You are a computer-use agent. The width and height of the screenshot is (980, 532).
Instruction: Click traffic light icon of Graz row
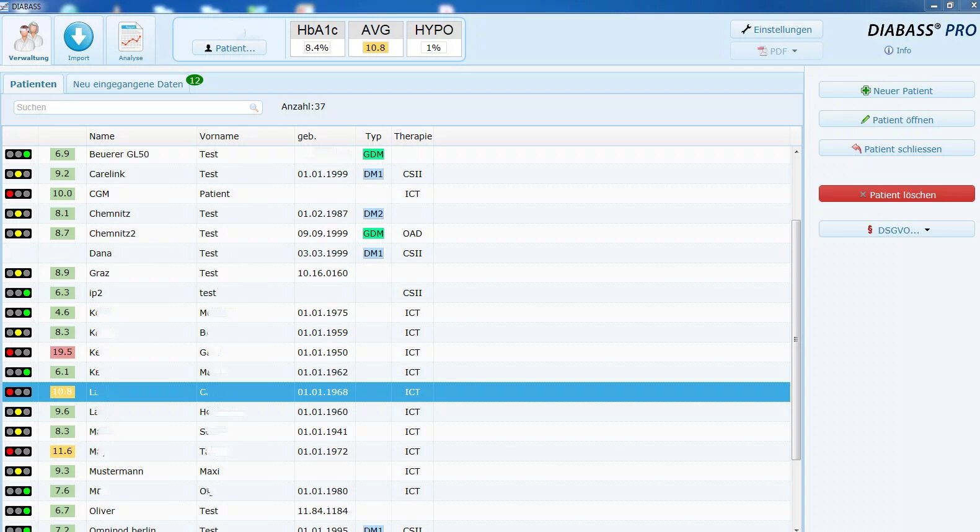click(18, 273)
